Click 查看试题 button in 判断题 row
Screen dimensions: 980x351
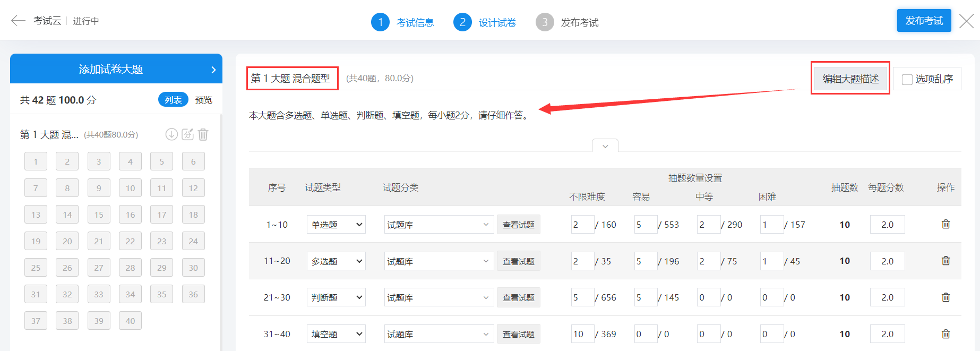click(x=518, y=297)
